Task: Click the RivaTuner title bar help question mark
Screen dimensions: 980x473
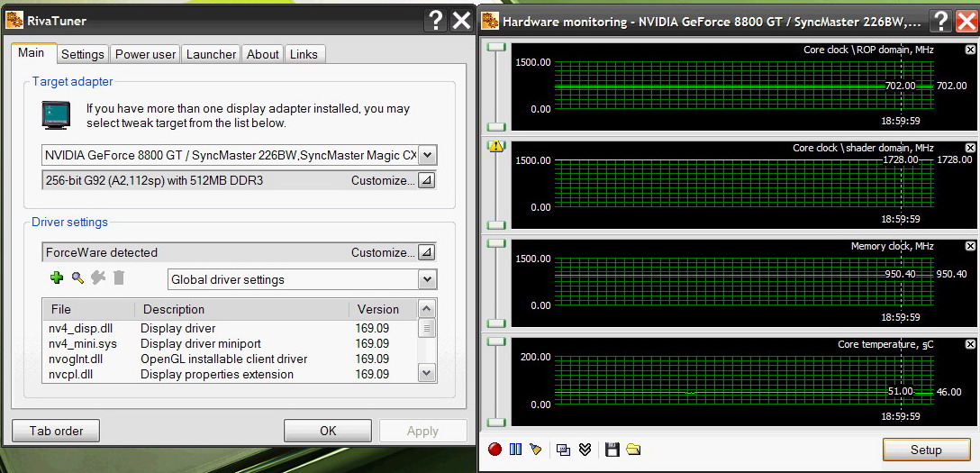Action: pos(434,21)
